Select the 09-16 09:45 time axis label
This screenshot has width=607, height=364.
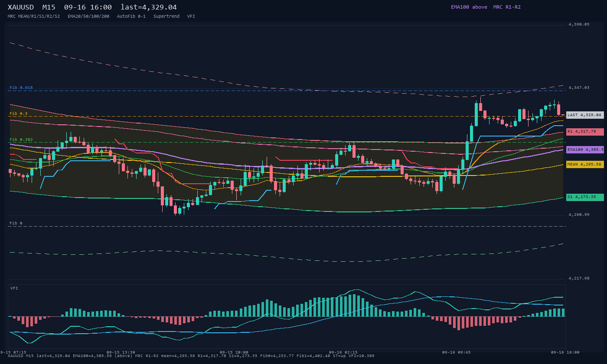click(x=457, y=352)
